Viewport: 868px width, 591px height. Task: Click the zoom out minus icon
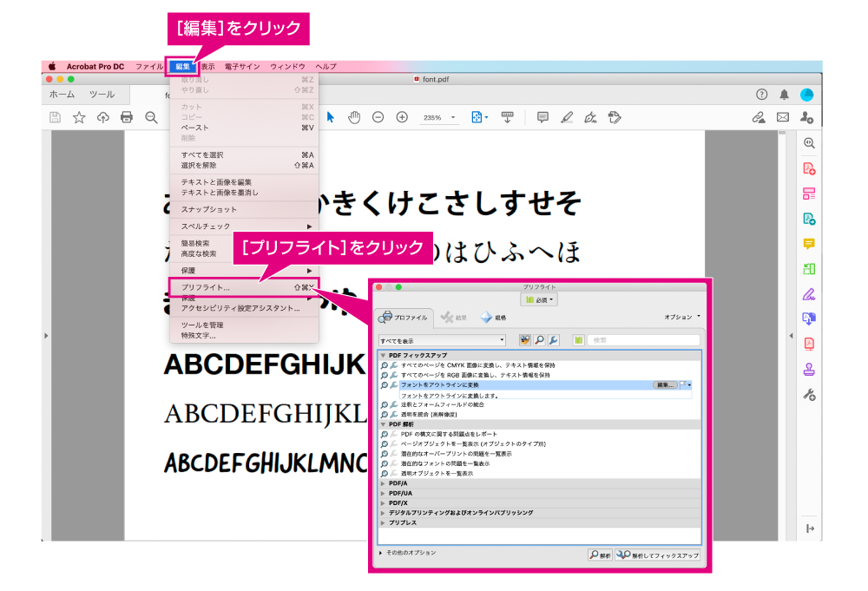tap(378, 117)
